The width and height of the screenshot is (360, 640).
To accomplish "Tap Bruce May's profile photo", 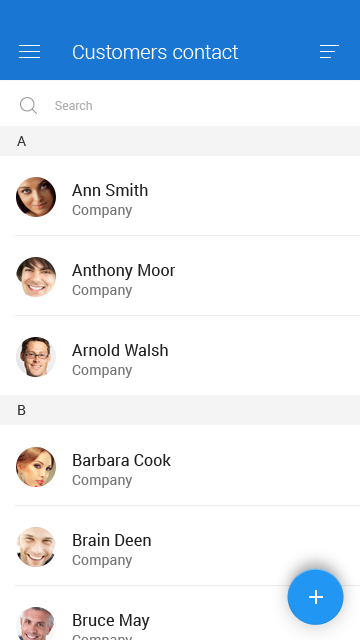I will click(x=36, y=623).
